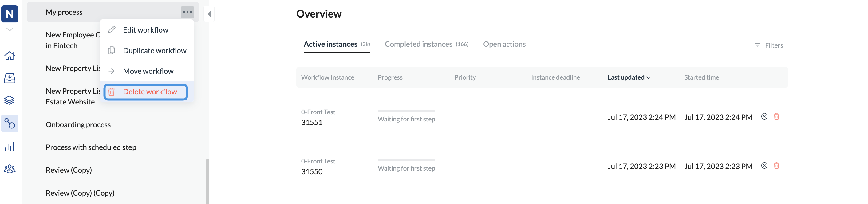The width and height of the screenshot is (868, 204).
Task: Open the Open actions tab
Action: 504,44
